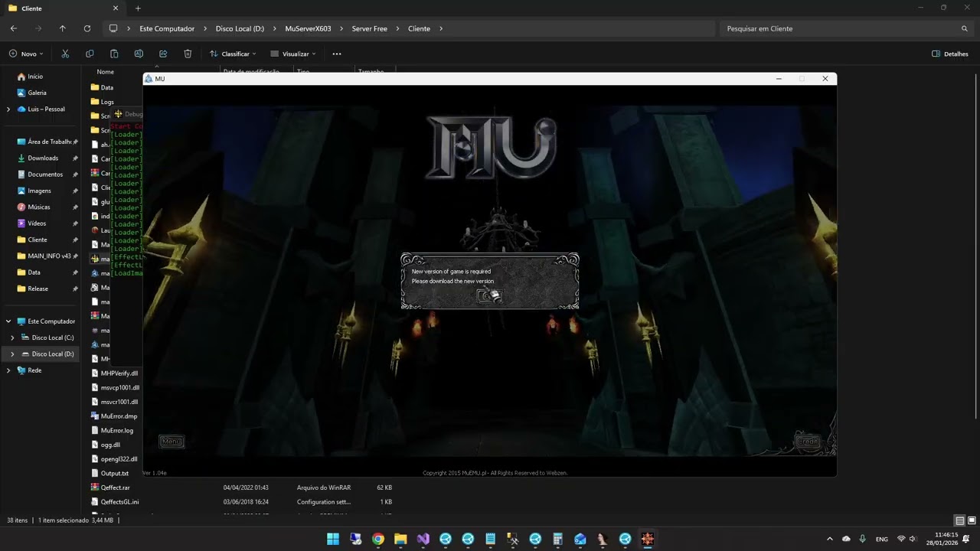The image size is (980, 551).
Task: Open breadcrumb chevron after Server Free
Action: (x=397, y=28)
